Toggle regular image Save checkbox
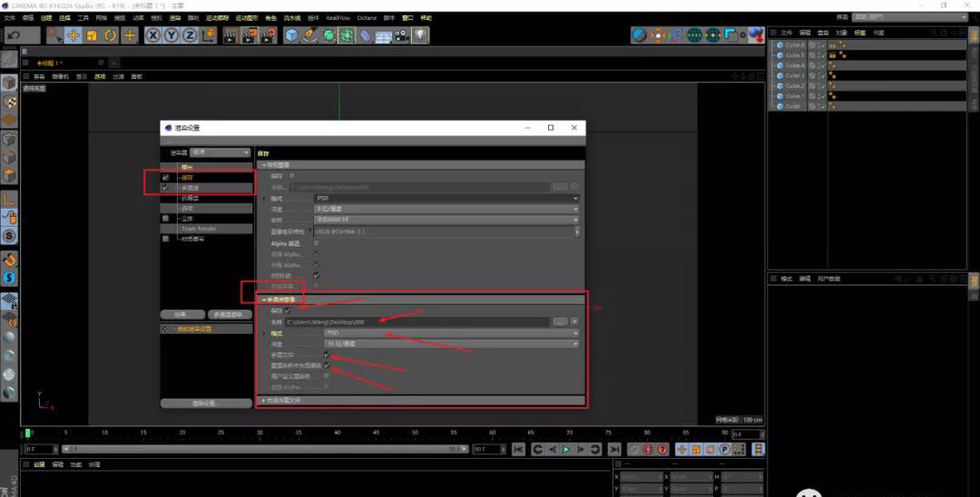Image resolution: width=980 pixels, height=497 pixels. tap(292, 176)
